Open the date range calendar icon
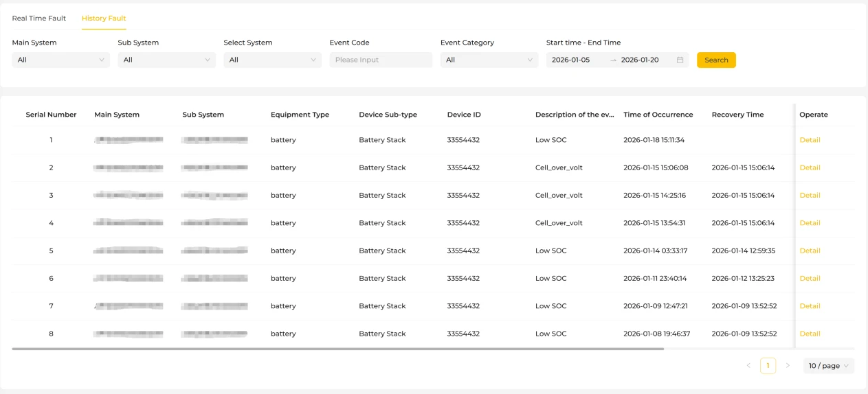The width and height of the screenshot is (868, 394). [x=680, y=60]
